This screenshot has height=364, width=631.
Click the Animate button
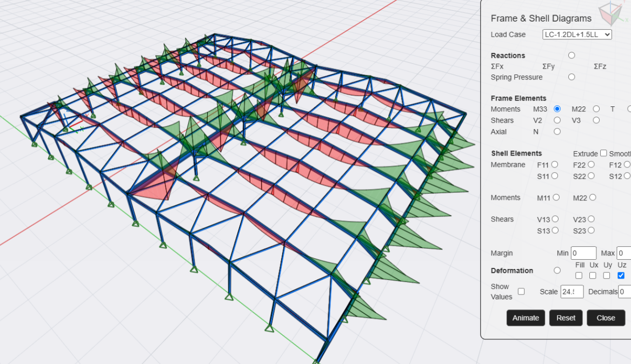(526, 318)
